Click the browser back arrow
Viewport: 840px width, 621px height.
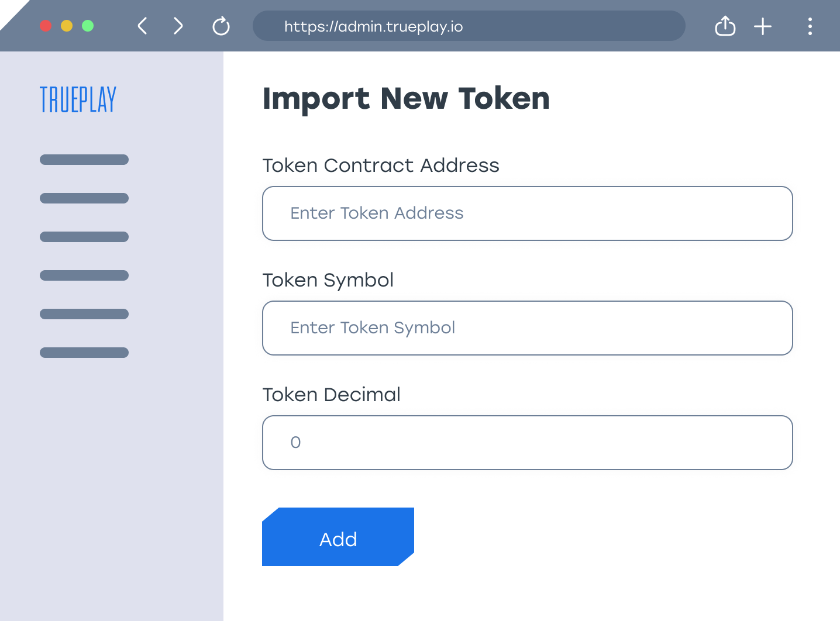(x=142, y=26)
